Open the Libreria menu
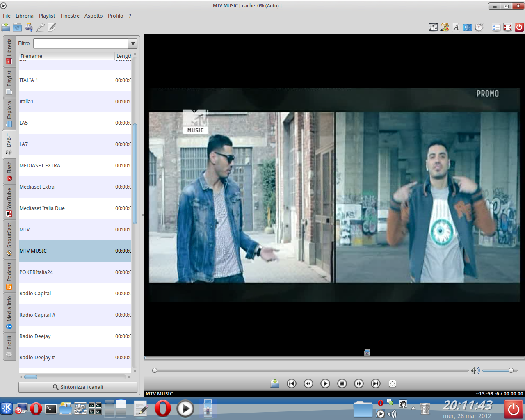 (x=25, y=16)
